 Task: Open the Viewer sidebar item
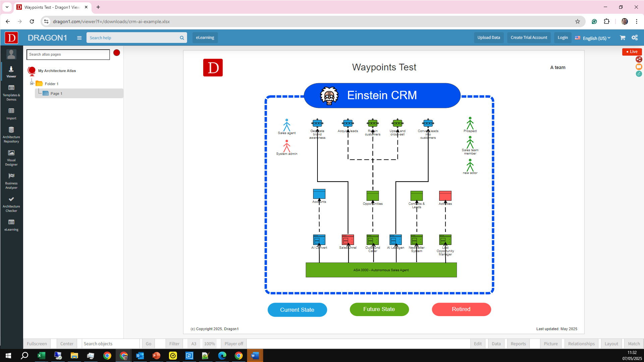[x=11, y=71]
